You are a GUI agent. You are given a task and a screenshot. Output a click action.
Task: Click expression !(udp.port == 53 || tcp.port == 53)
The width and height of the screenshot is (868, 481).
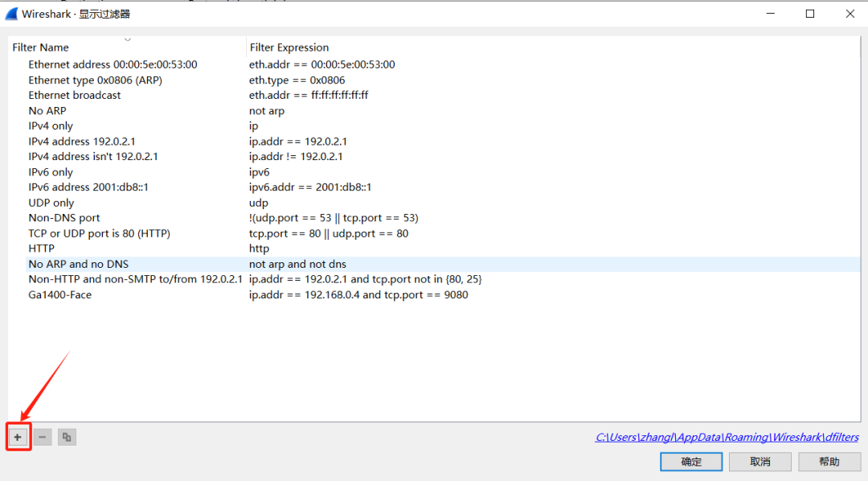click(x=334, y=218)
